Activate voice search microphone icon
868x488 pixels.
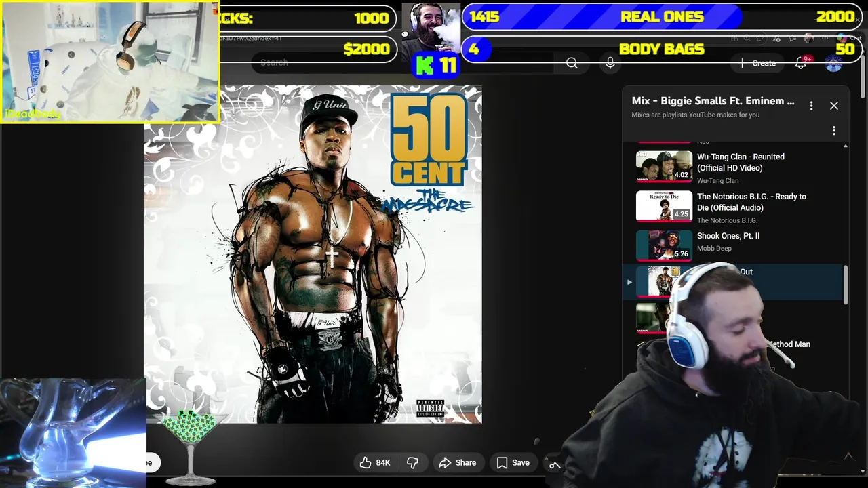click(x=610, y=63)
